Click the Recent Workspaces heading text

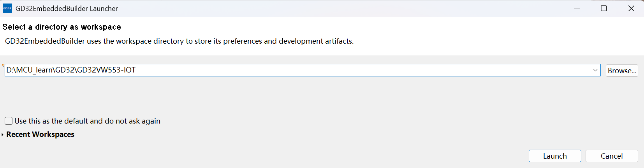click(40, 134)
